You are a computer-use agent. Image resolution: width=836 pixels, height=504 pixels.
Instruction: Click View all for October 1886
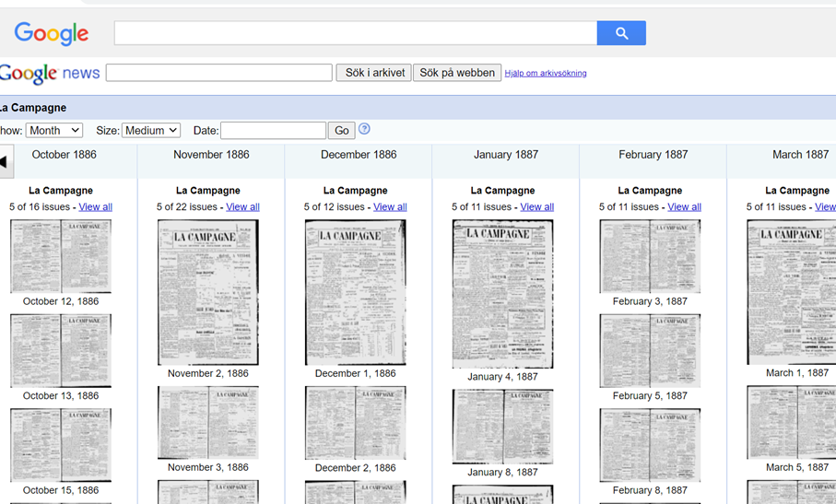96,206
